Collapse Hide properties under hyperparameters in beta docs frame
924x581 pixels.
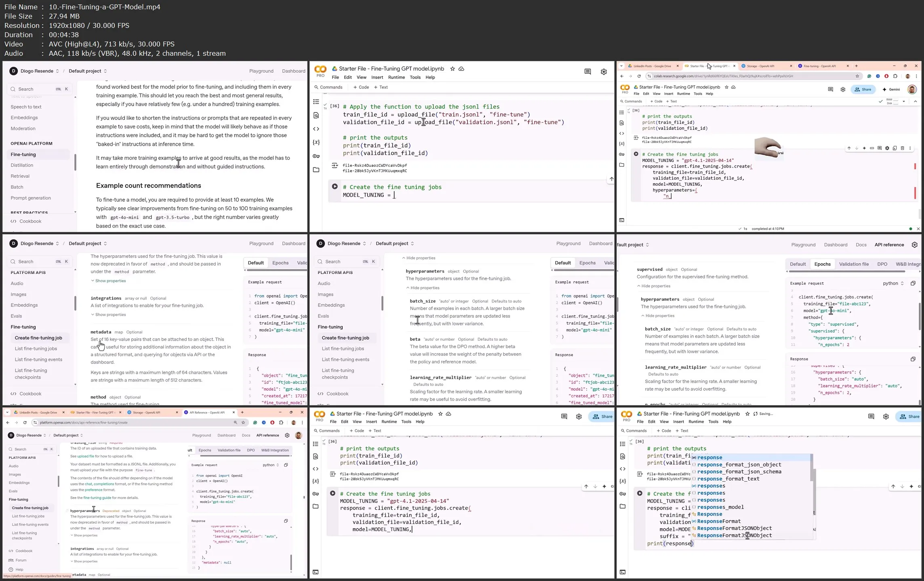pyautogui.click(x=423, y=288)
